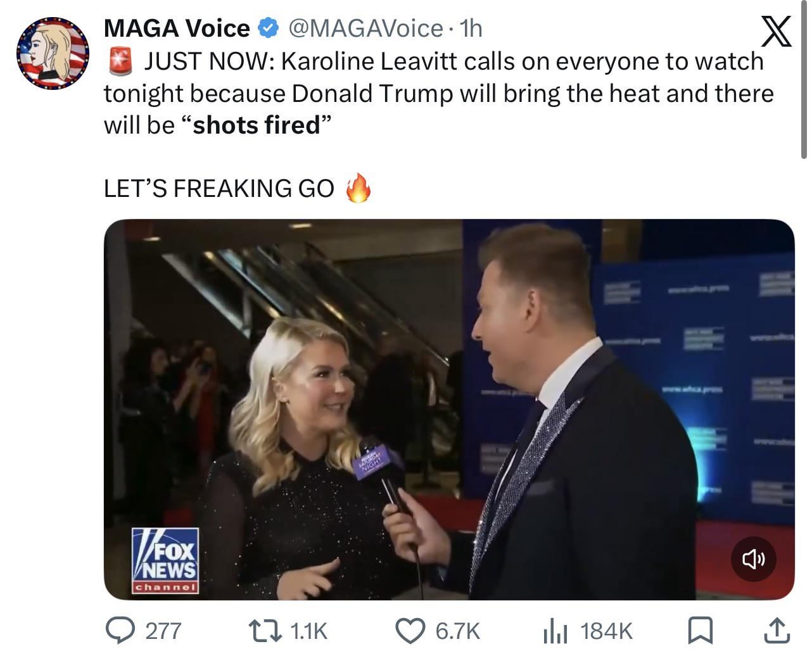
Task: Click the 184K views count
Action: click(606, 631)
